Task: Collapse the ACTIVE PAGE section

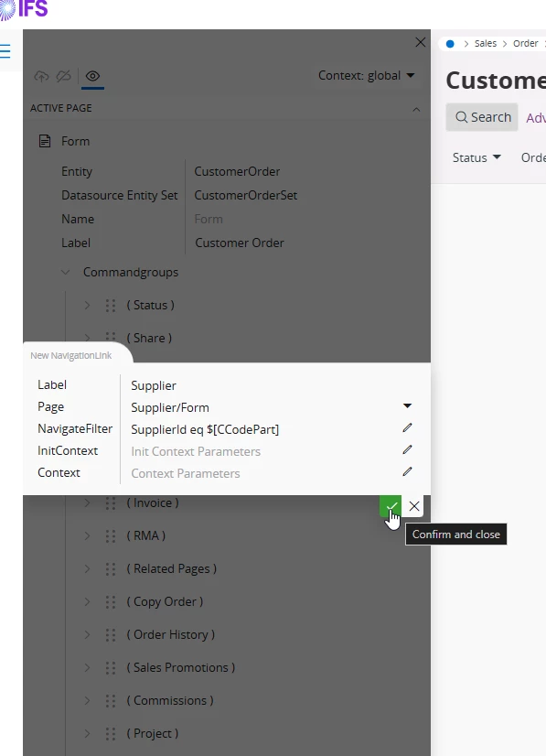Action: 416,110
